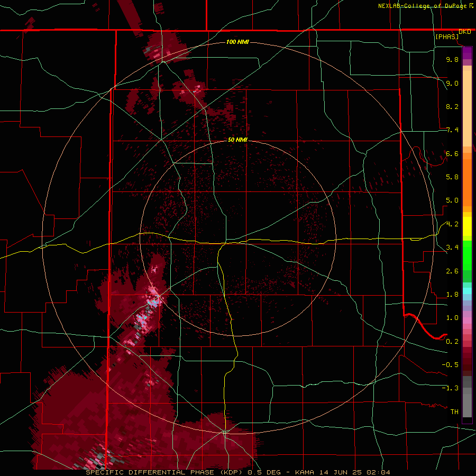Click the 6.6 legend value
476x476 pixels.
[452, 153]
